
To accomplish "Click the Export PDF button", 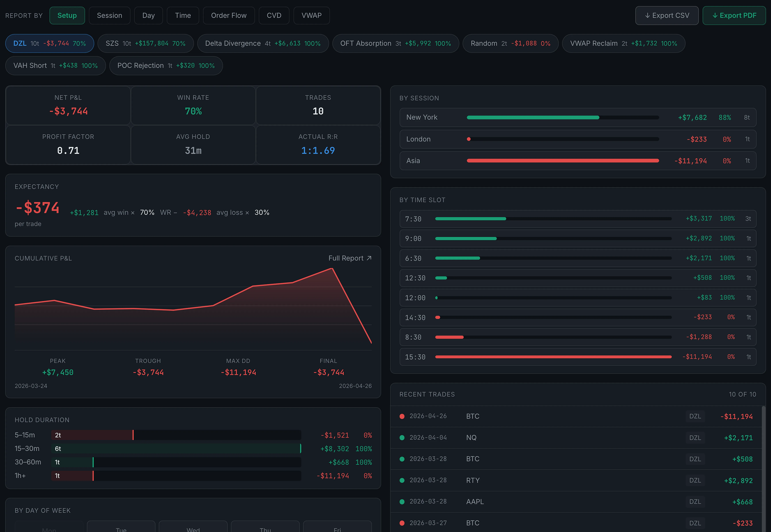I will tap(734, 15).
